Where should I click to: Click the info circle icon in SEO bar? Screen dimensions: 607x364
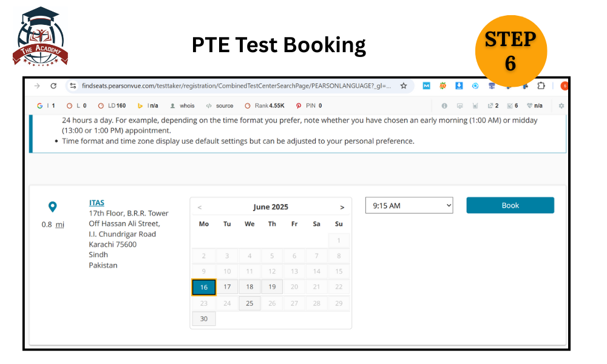point(444,106)
